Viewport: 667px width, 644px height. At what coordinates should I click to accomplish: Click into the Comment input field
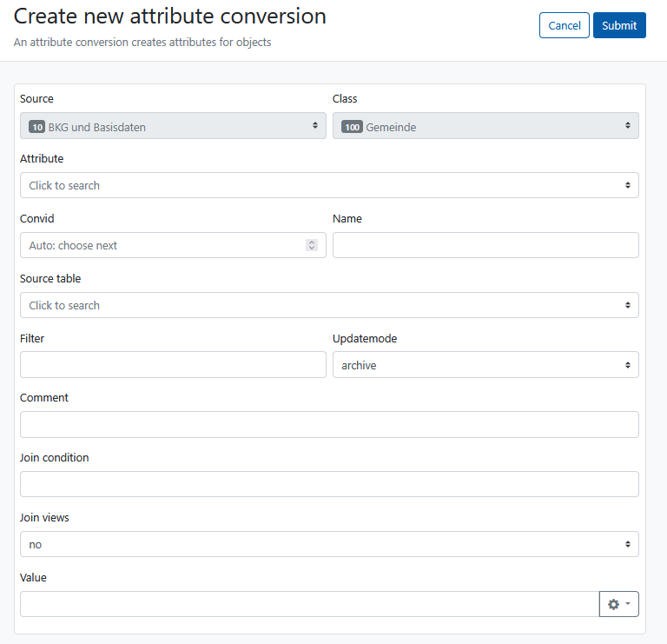click(x=329, y=424)
